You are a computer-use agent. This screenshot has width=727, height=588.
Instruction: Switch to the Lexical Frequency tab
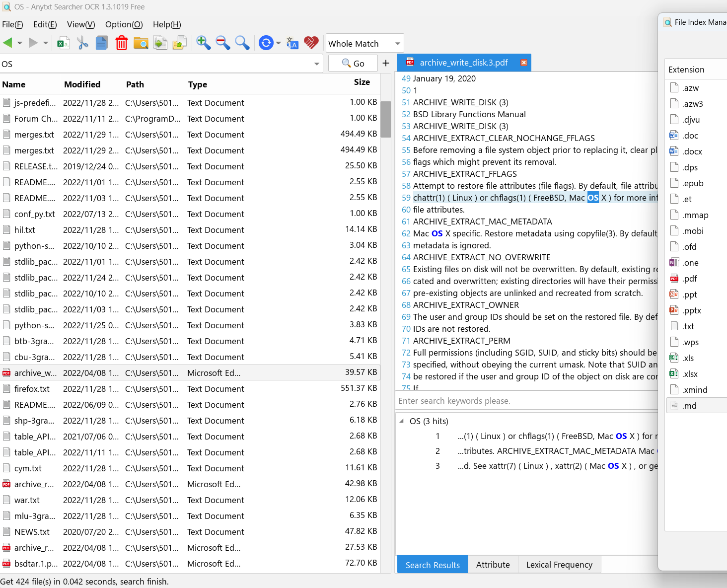(x=559, y=565)
